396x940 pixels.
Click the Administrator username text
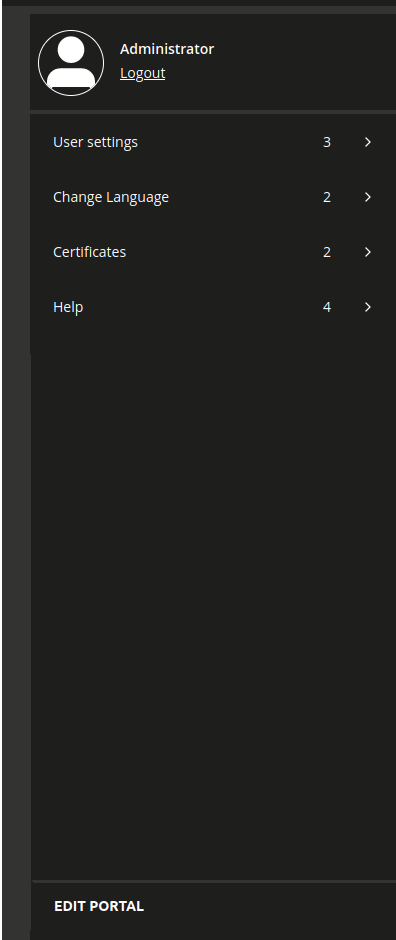(x=167, y=49)
